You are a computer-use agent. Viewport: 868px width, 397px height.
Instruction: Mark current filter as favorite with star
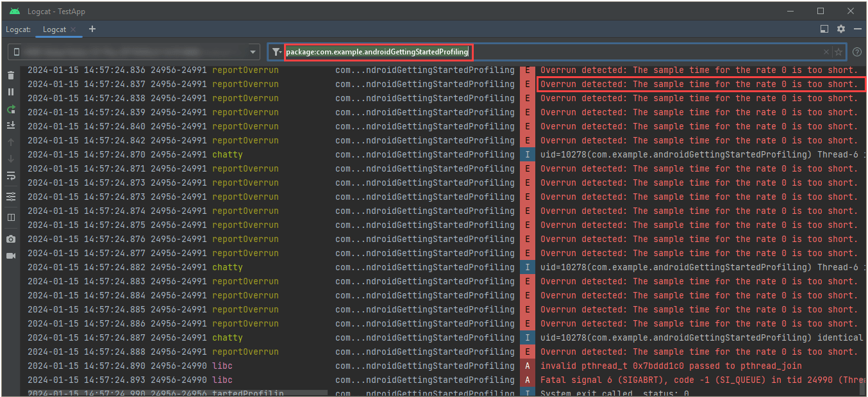point(839,52)
